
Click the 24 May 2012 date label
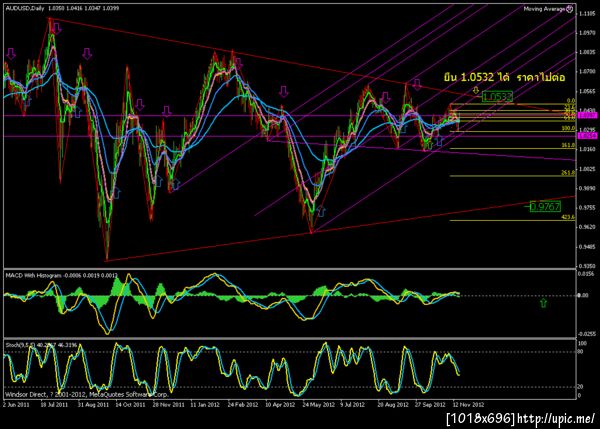pos(318,405)
